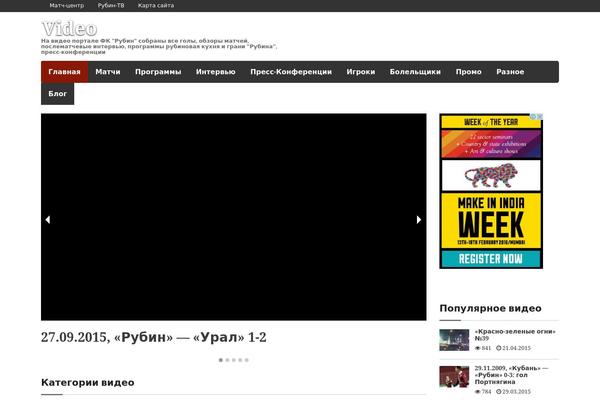
Task: Open «Красно-зеленые огни» №39 video link
Action: 515,335
